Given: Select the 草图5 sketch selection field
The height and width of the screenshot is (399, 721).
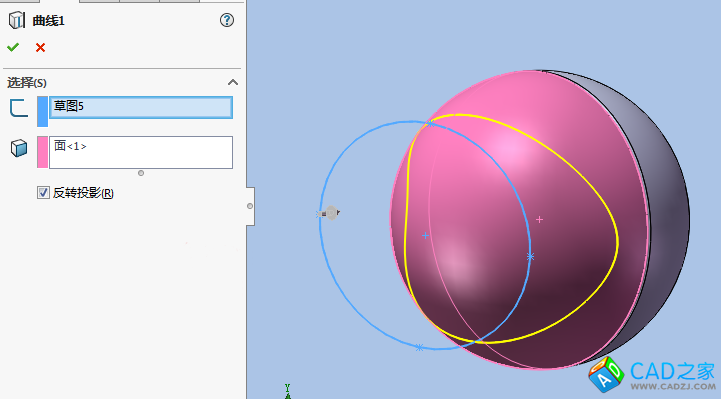Looking at the screenshot, I should [x=141, y=108].
